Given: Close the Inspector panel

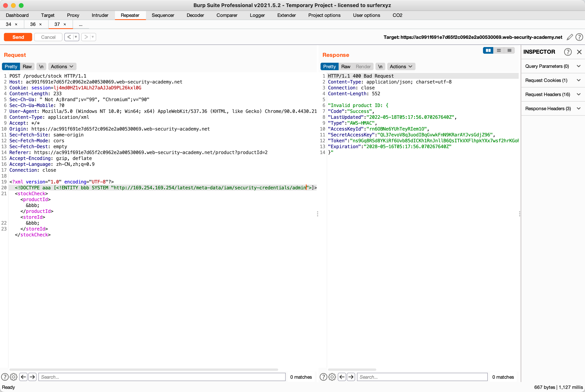Looking at the screenshot, I should point(579,52).
